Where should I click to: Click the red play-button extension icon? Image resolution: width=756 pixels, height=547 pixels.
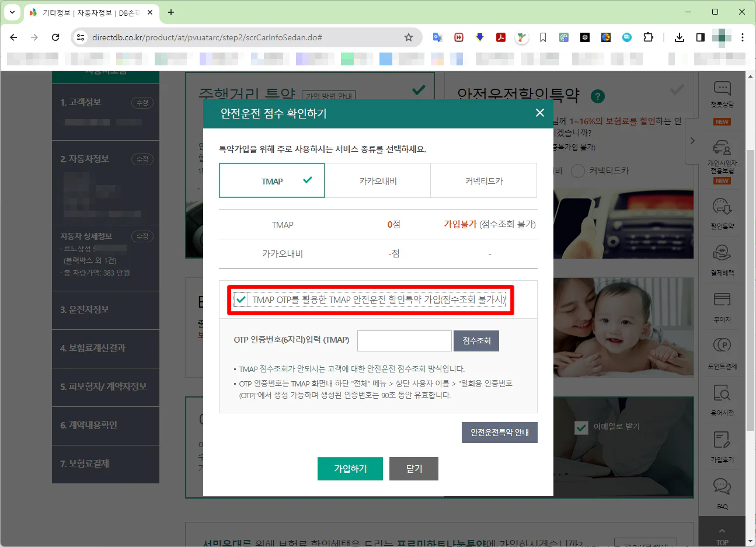tap(459, 37)
